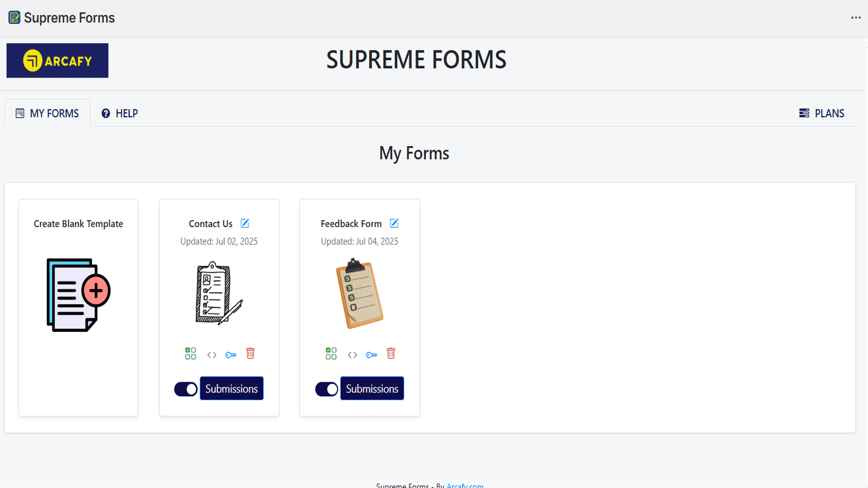
Task: Select the green fields grid icon on Contact Us
Action: click(x=190, y=354)
